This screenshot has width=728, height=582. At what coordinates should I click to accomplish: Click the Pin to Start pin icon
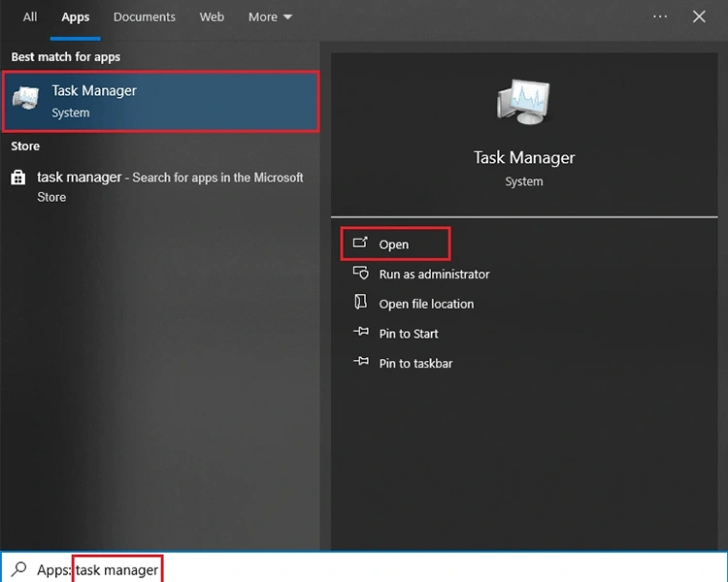(x=361, y=332)
